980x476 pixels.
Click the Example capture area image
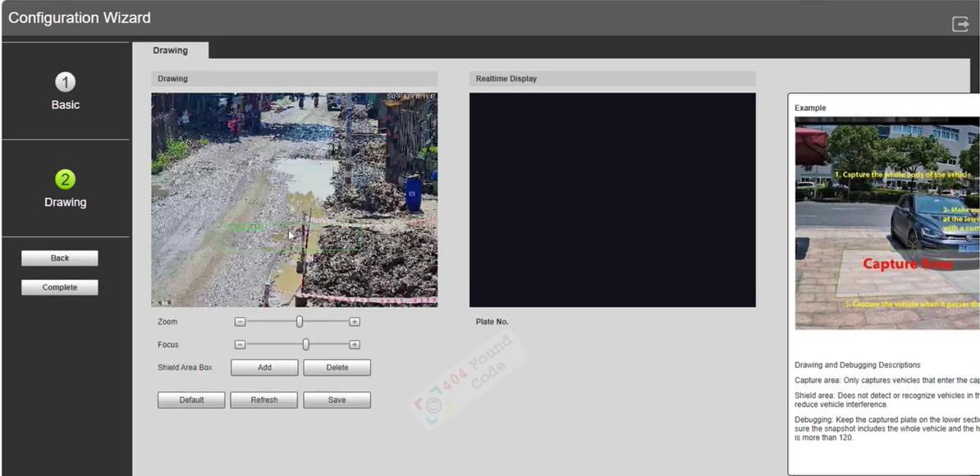(887, 223)
